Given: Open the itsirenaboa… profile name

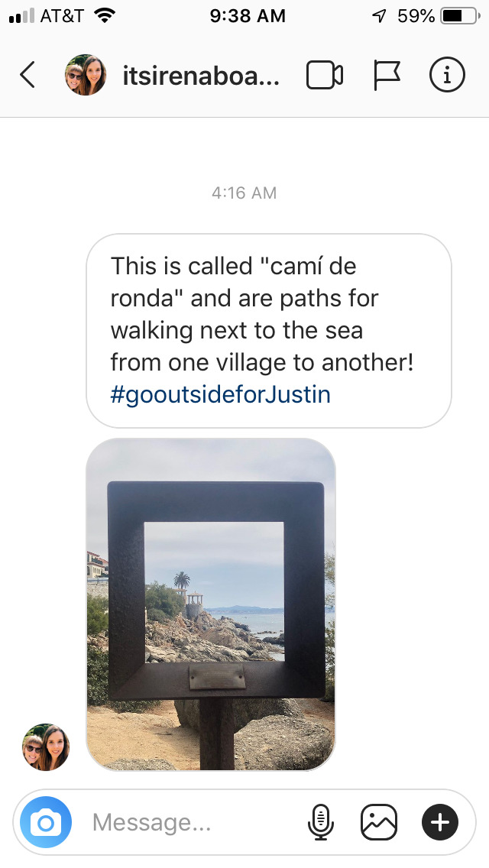Looking at the screenshot, I should click(201, 76).
